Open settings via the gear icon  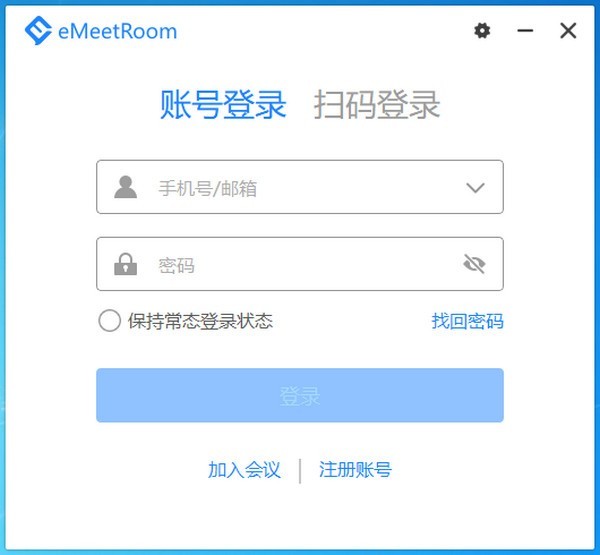[482, 31]
